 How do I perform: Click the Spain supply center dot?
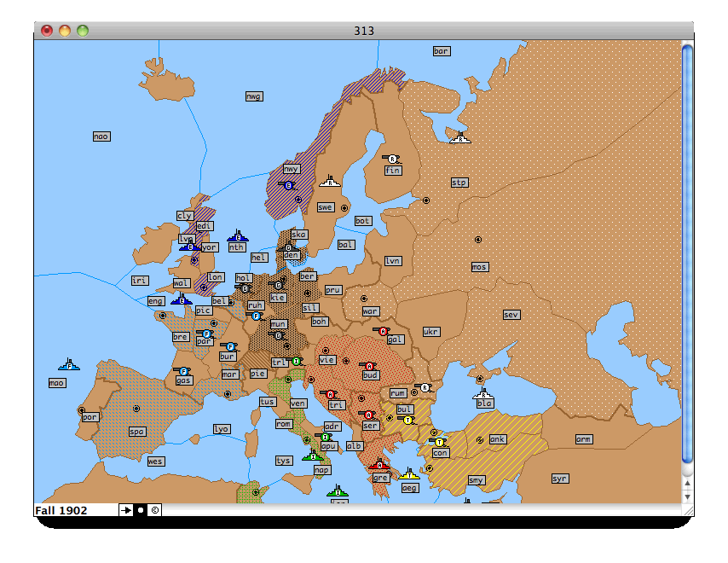pyautogui.click(x=136, y=409)
